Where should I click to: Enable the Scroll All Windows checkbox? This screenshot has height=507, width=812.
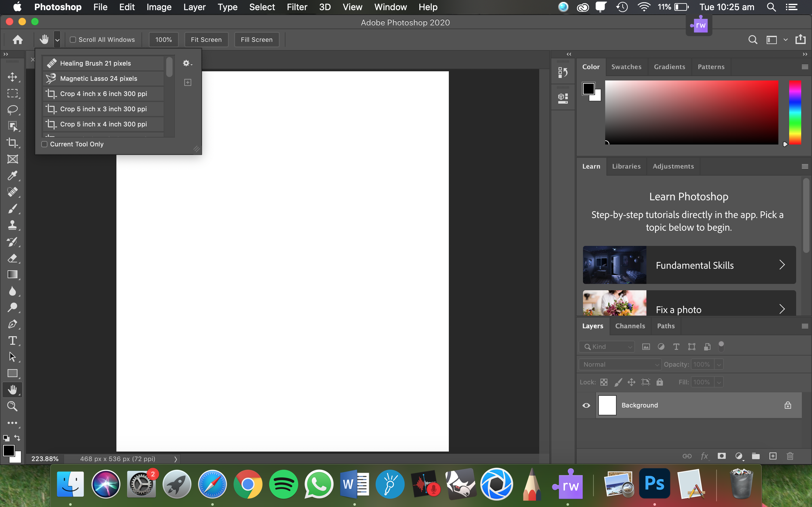click(x=73, y=40)
